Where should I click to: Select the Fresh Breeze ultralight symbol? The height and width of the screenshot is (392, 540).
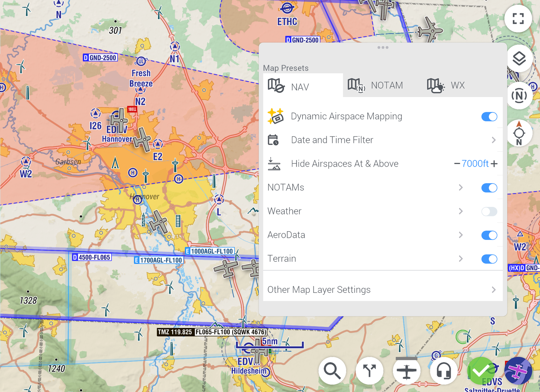(141, 61)
